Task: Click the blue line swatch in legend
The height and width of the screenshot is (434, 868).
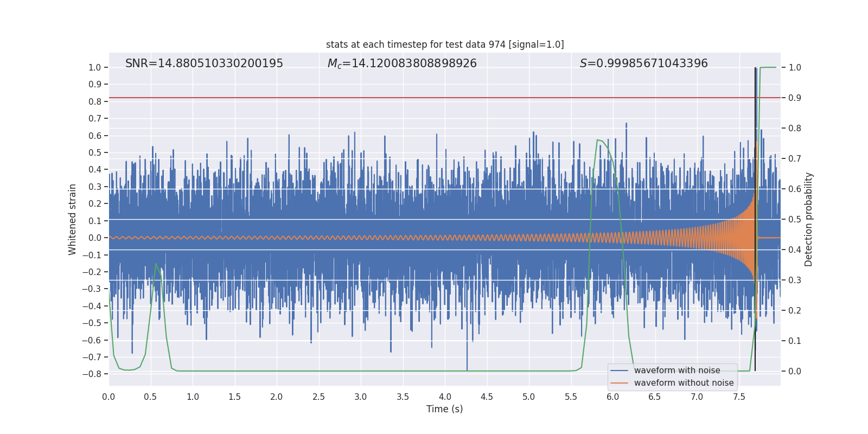Action: click(x=619, y=371)
